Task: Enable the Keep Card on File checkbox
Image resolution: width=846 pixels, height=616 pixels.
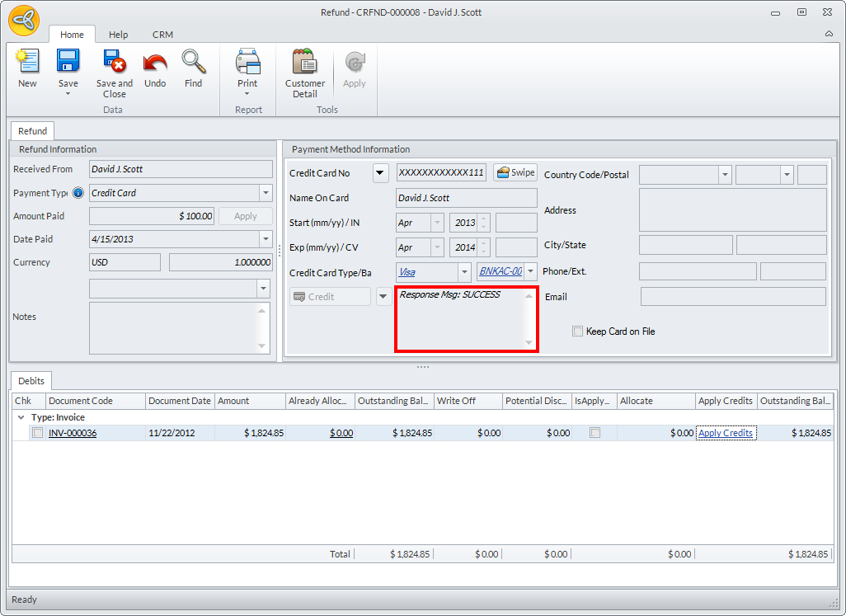Action: (x=577, y=332)
